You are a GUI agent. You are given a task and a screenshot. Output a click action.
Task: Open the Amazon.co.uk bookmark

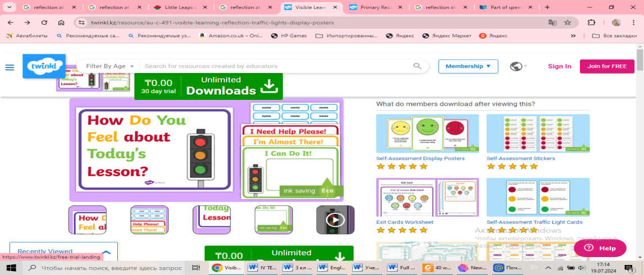click(231, 36)
